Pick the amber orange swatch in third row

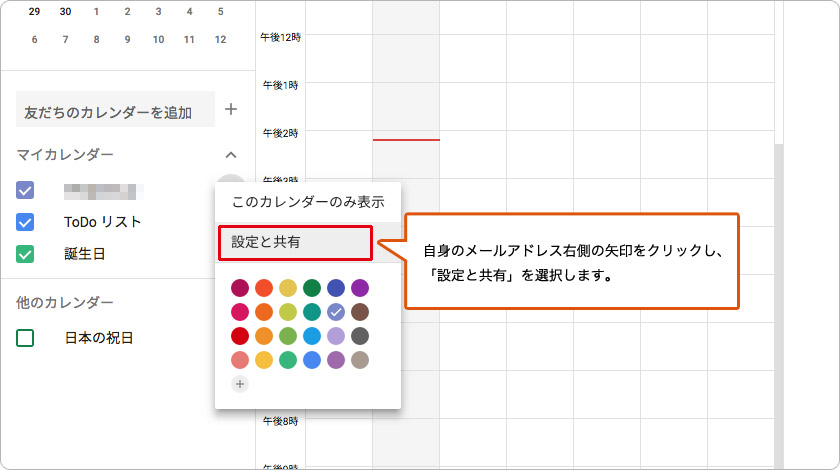264,336
